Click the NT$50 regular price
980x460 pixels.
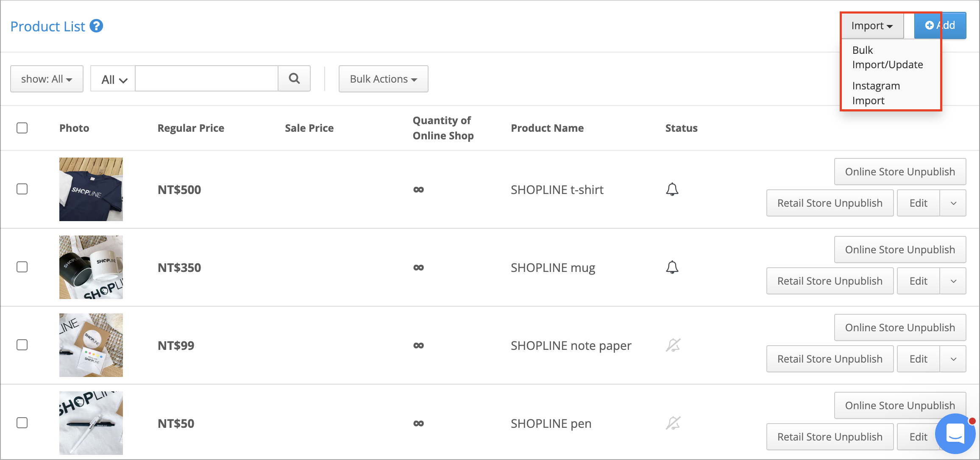(176, 424)
